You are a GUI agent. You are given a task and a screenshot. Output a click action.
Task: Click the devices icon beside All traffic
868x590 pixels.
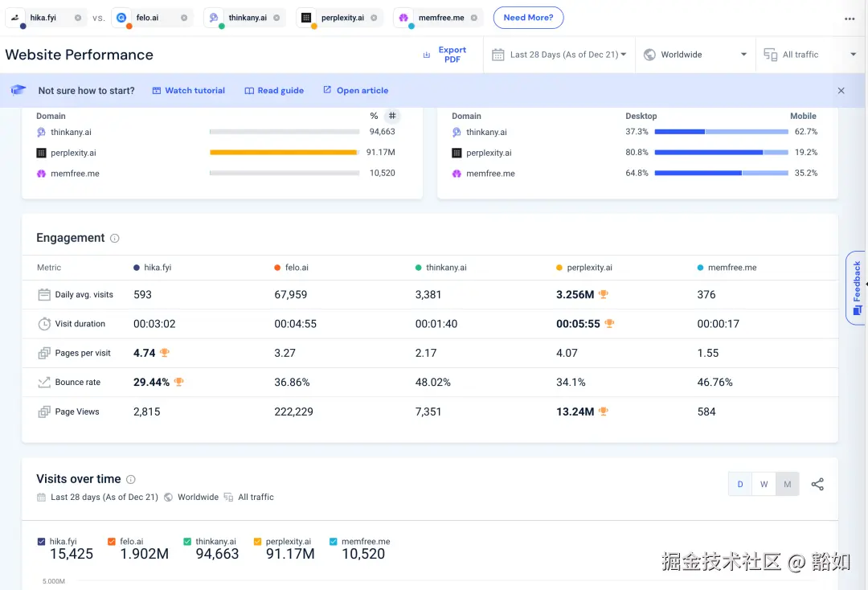(x=771, y=55)
